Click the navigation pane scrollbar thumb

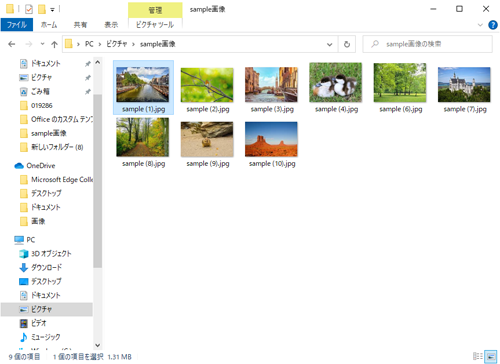tap(98, 181)
